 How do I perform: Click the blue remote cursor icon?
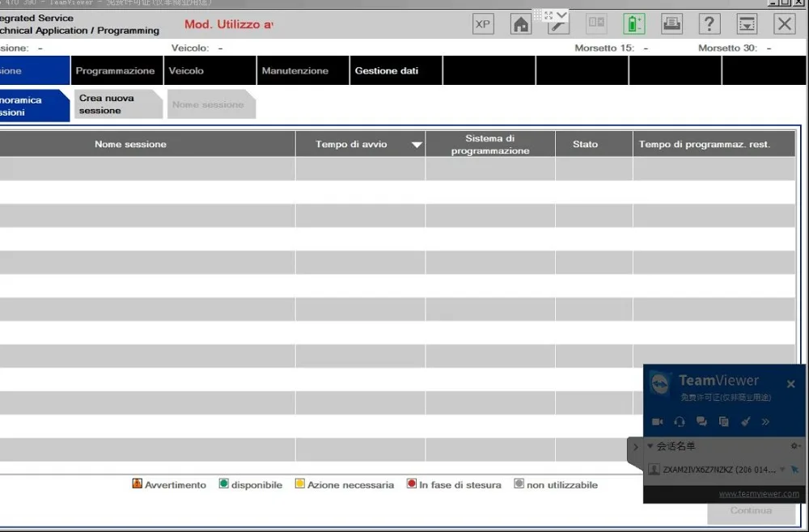794,469
